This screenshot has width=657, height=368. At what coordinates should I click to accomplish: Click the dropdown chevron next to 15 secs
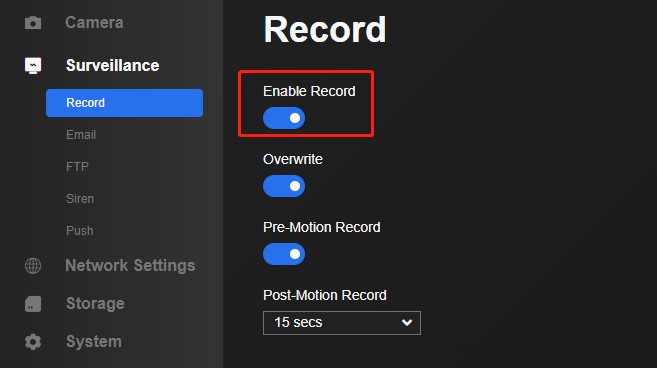tap(406, 323)
